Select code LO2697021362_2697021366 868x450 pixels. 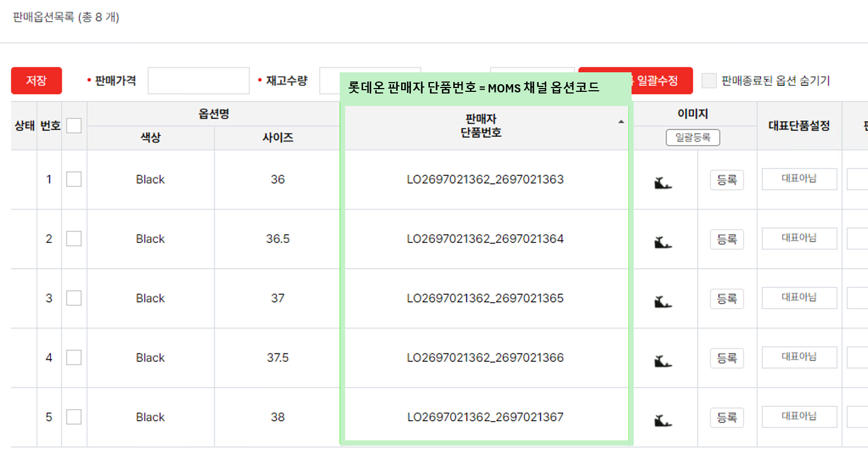[x=485, y=358]
